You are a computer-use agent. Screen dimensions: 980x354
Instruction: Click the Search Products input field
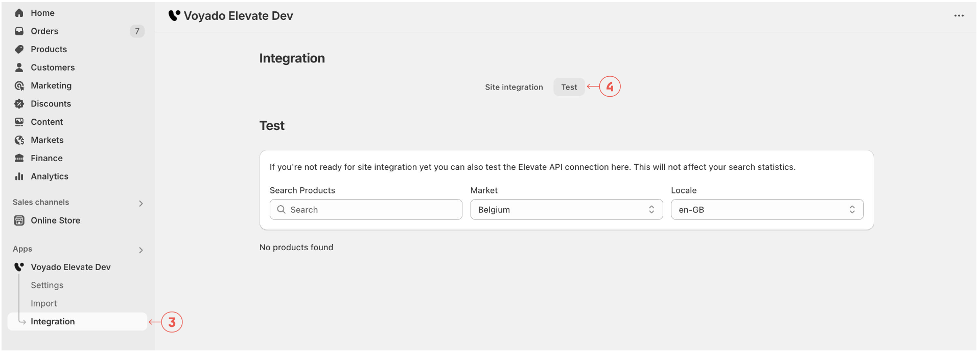[x=366, y=210]
